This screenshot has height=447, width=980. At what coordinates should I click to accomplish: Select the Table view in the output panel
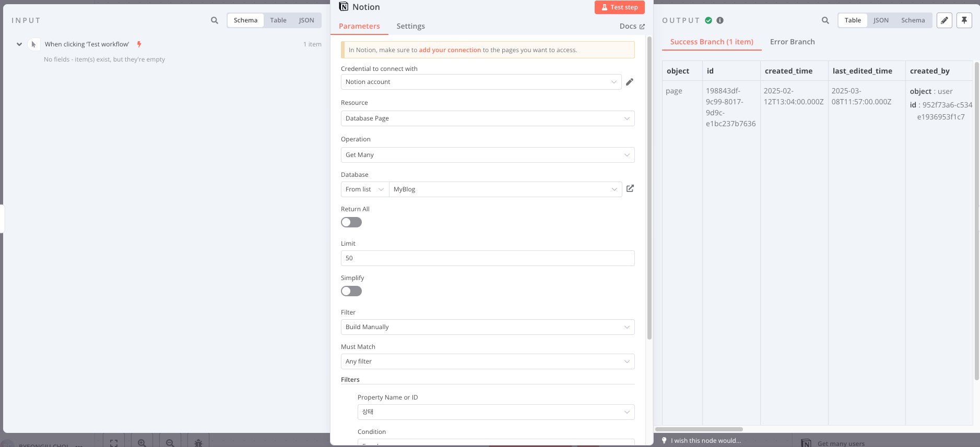tap(853, 20)
